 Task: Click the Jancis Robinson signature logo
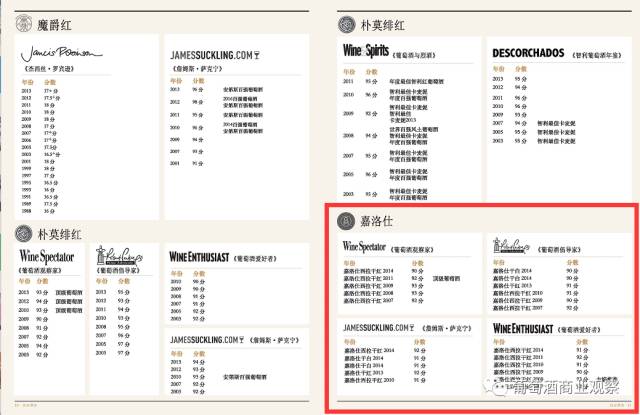[x=61, y=53]
